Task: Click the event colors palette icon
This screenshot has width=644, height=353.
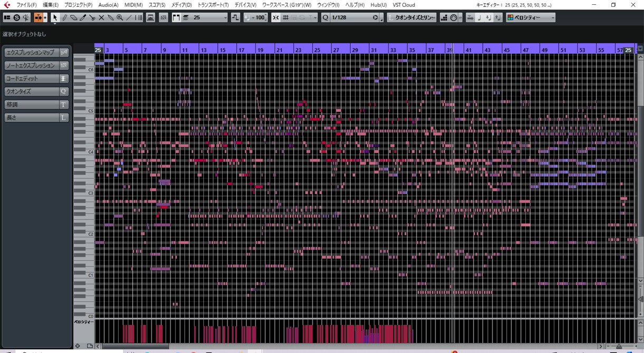Action: coord(510,17)
